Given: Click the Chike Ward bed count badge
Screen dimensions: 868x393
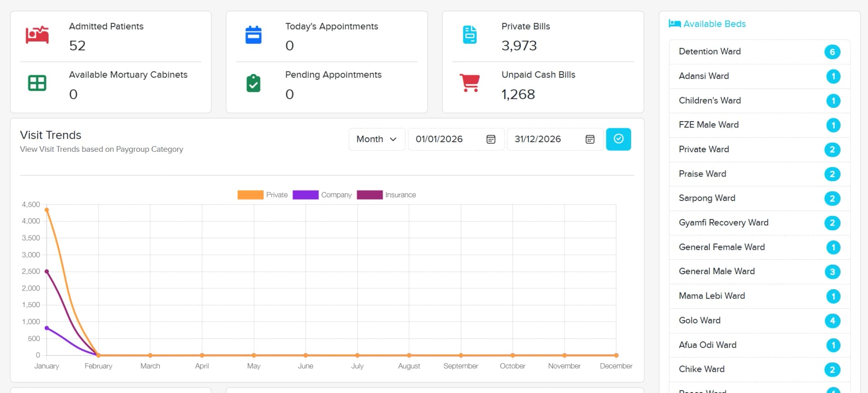Looking at the screenshot, I should coord(832,370).
